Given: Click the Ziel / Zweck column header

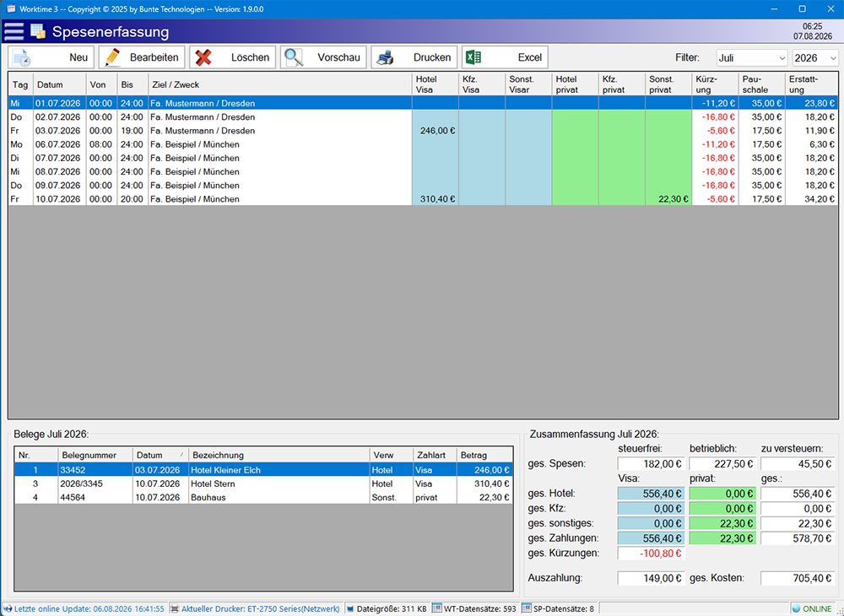Looking at the screenshot, I should [x=280, y=84].
